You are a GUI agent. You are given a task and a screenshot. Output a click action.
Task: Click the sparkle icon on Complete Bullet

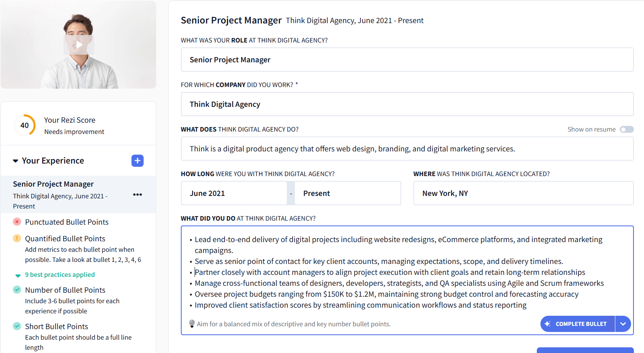pyautogui.click(x=548, y=324)
